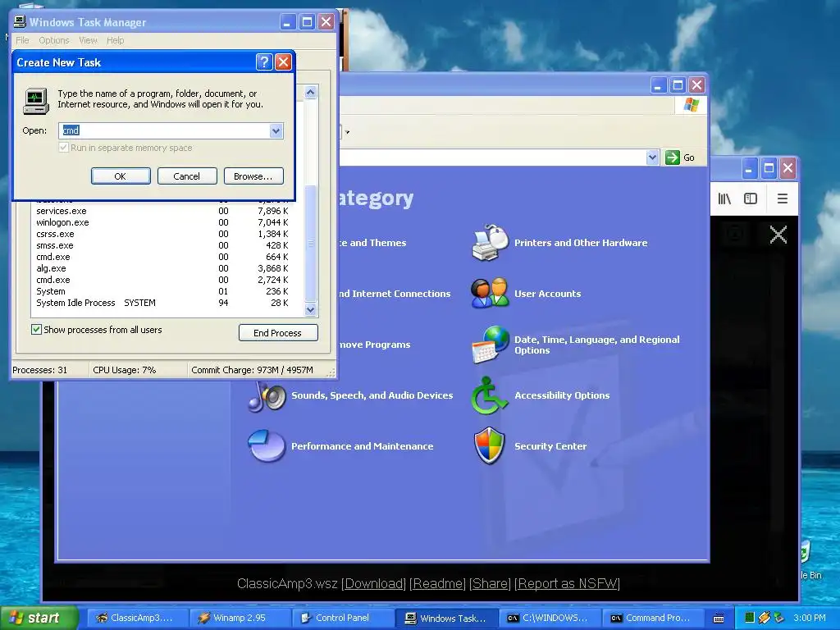Open the User Accounts icon
The width and height of the screenshot is (840, 630).
pos(490,293)
